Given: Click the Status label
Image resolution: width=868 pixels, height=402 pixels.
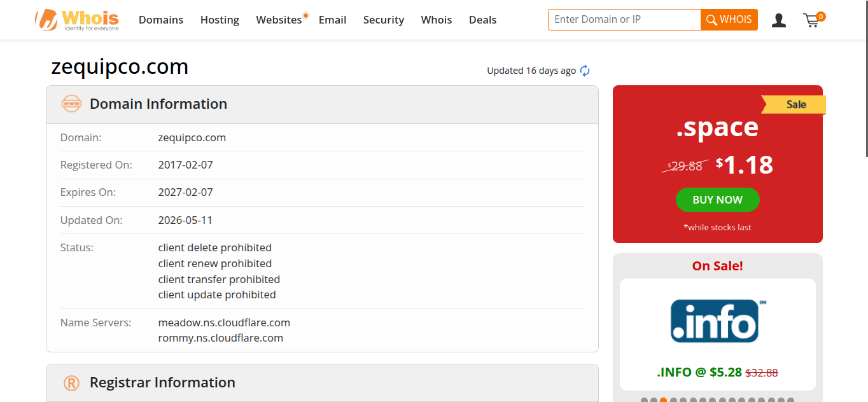Looking at the screenshot, I should point(77,247).
